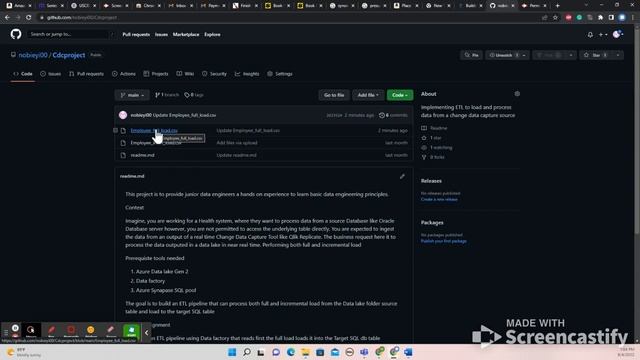Expand the Unwatch dropdown arrow
640x360 pixels.
(x=524, y=55)
